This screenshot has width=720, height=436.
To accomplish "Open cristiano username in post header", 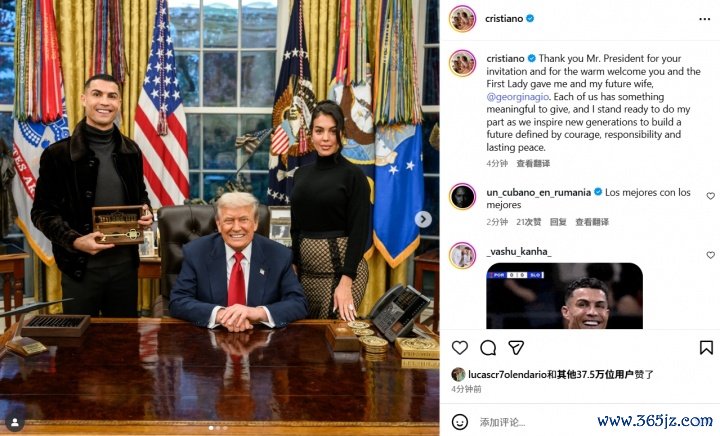I will [x=504, y=18].
